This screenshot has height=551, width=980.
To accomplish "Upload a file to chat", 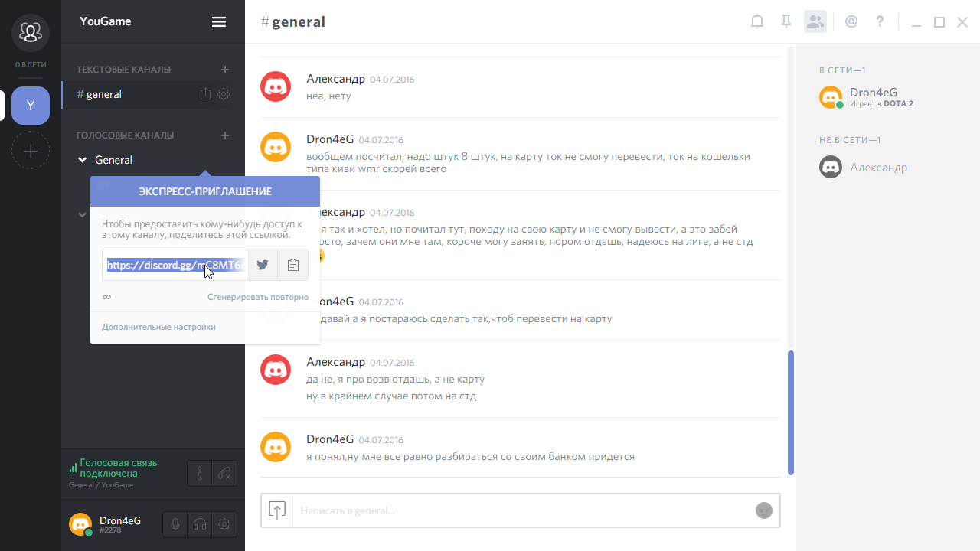I will pos(277,510).
